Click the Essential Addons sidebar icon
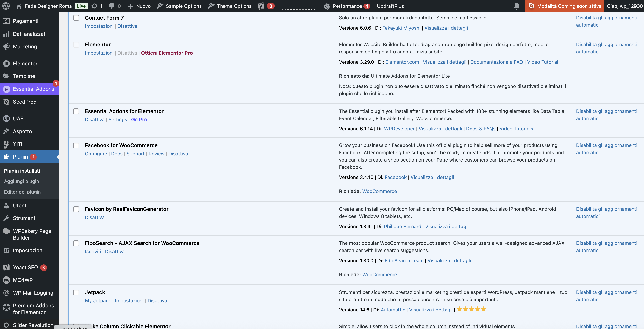 point(7,89)
